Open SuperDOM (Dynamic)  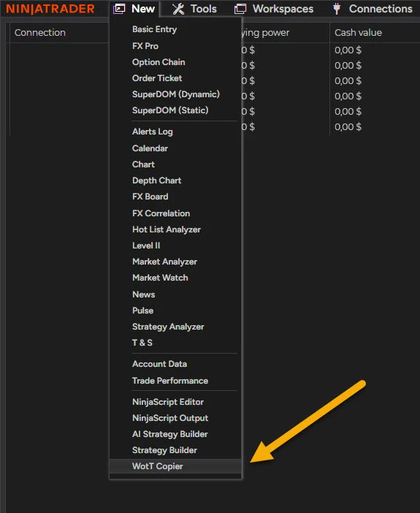click(x=176, y=94)
